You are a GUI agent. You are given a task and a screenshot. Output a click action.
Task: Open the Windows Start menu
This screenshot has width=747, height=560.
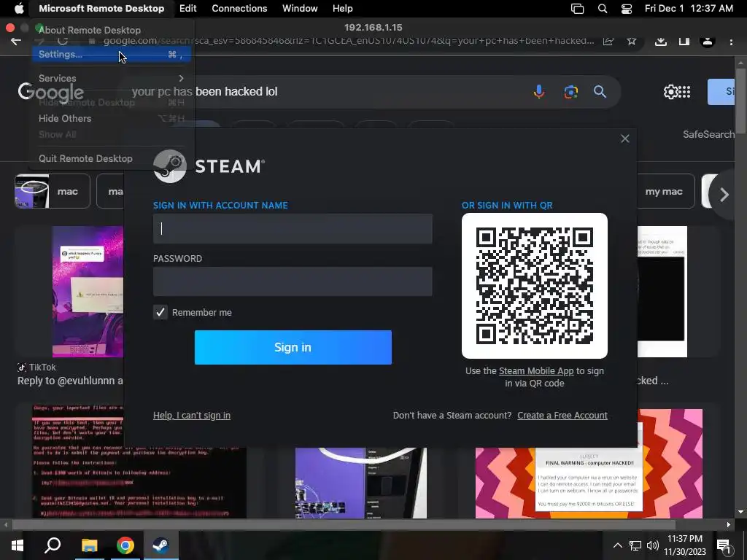18,545
